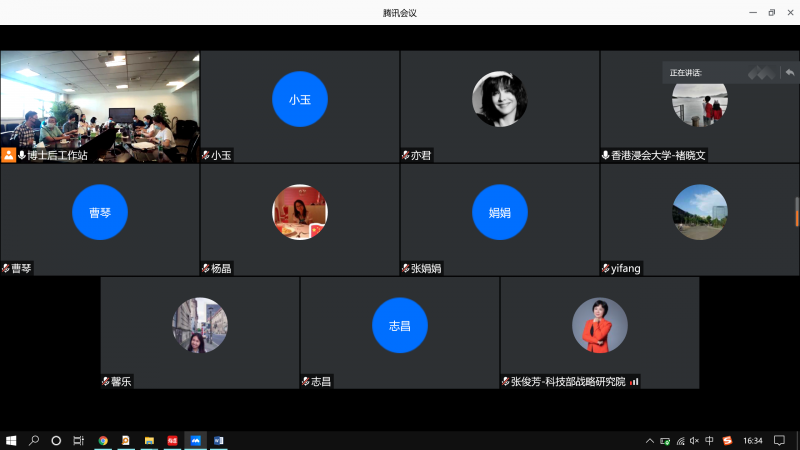
Task: Open the red app on taskbar
Action: pos(172,440)
